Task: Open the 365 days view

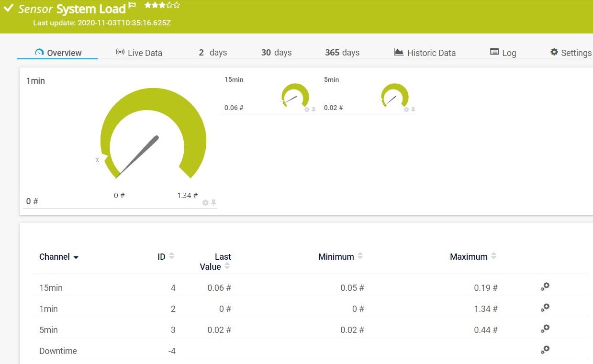Action: click(342, 53)
